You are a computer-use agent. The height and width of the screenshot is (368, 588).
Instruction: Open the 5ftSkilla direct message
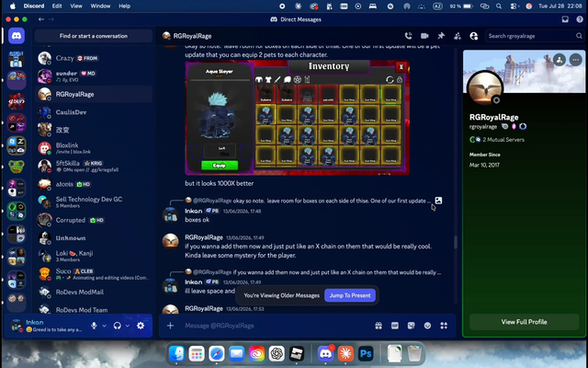[x=94, y=166]
